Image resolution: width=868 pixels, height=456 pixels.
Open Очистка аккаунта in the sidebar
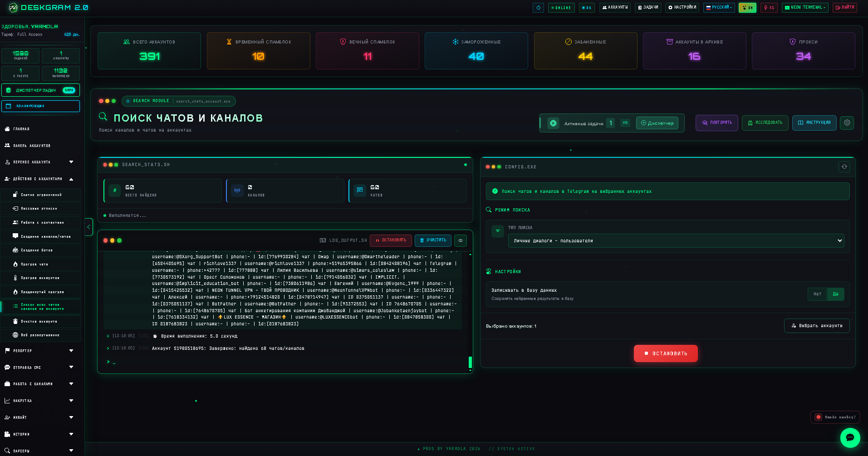click(x=41, y=321)
